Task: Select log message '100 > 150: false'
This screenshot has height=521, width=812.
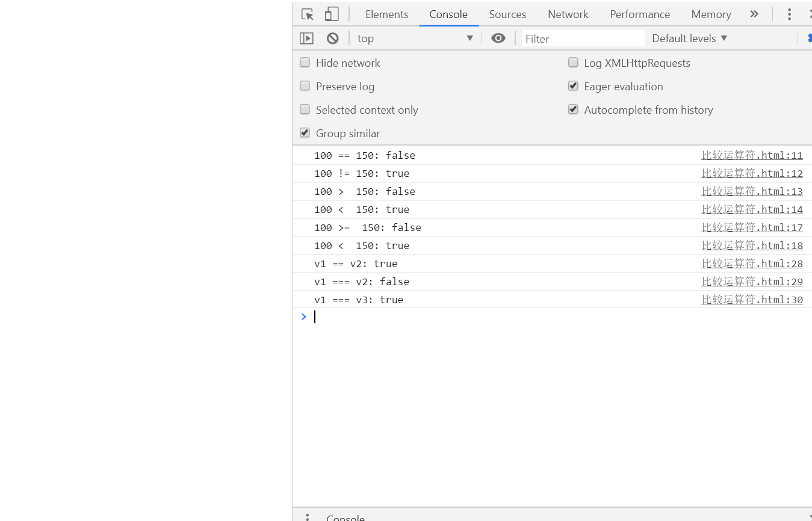Action: (365, 191)
